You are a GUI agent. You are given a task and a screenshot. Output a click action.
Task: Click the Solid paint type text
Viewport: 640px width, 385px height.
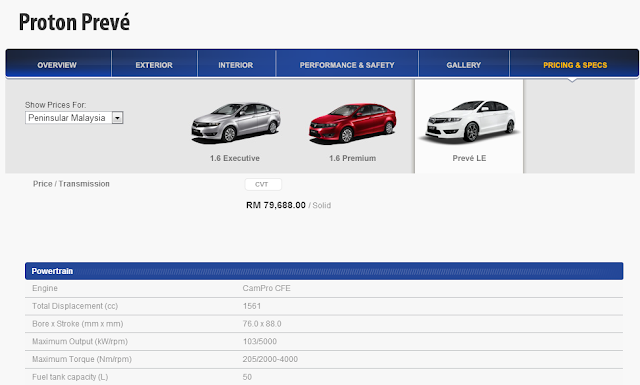click(x=322, y=205)
